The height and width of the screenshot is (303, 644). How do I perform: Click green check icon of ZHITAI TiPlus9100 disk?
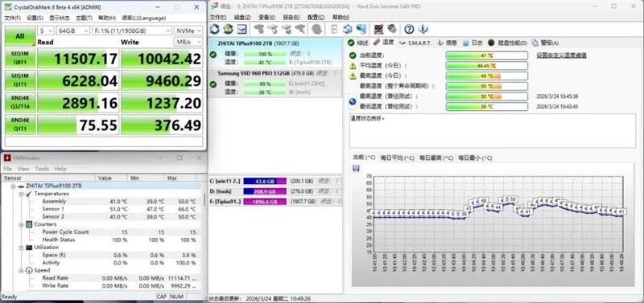click(213, 54)
